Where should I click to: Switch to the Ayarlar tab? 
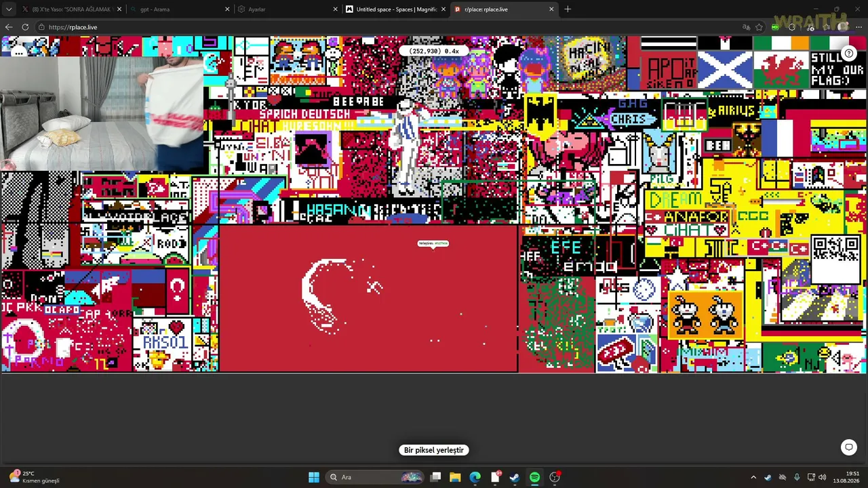[288, 9]
